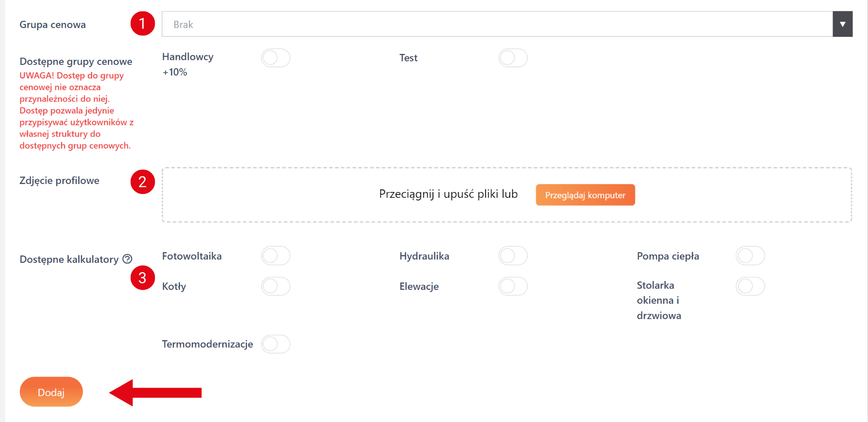Screen dimensions: 868x422
Task: Turn on the Termomodernizacje calculator
Action: coord(275,344)
